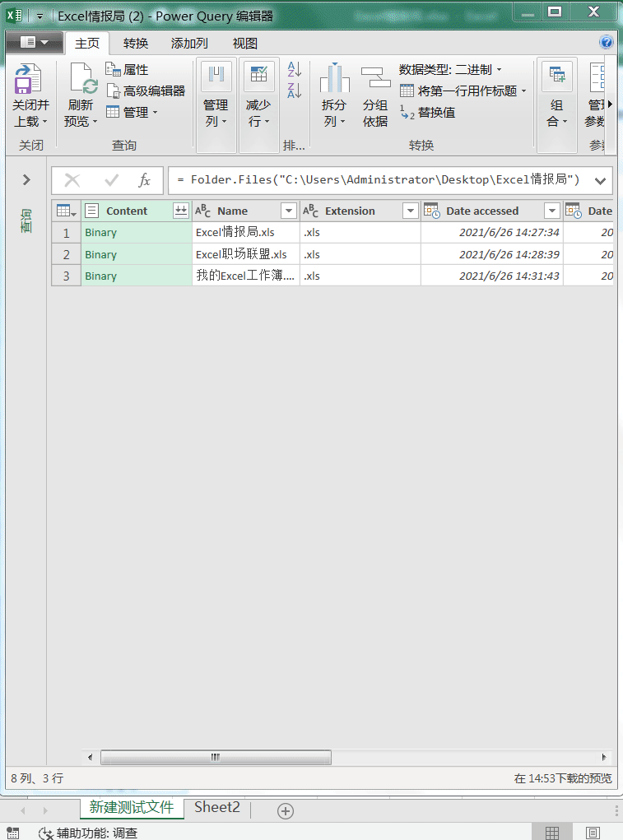Open the quick access toolbar dropdown
This screenshot has height=840, width=623.
40,16
